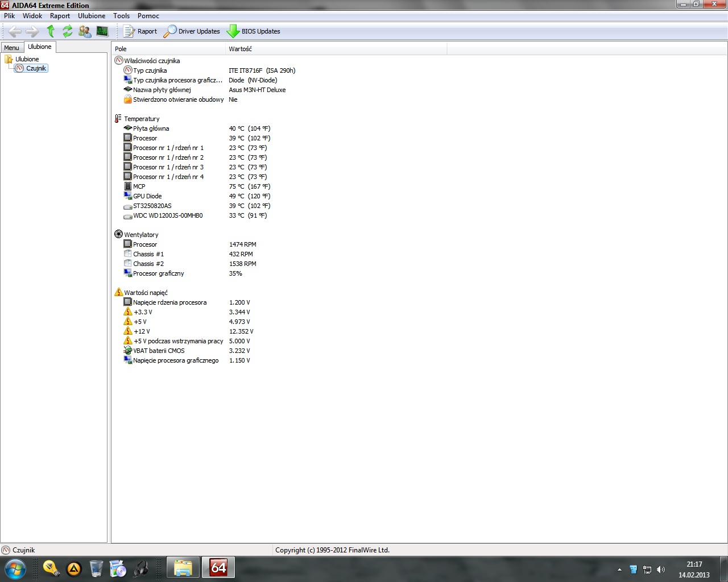Click the green monitor toolbar icon
The height and width of the screenshot is (582, 728).
102,31
